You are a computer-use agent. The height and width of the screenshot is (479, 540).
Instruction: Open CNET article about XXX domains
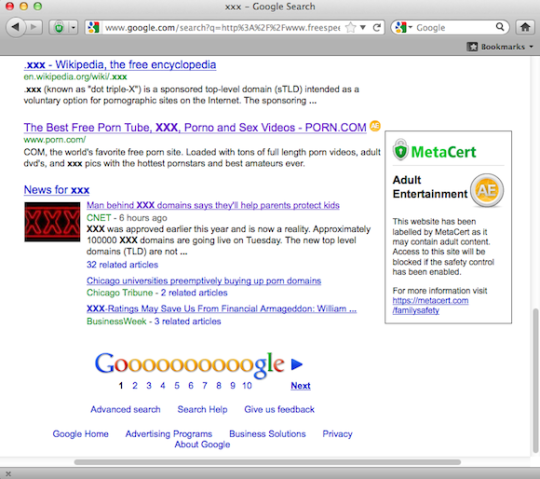click(x=213, y=205)
